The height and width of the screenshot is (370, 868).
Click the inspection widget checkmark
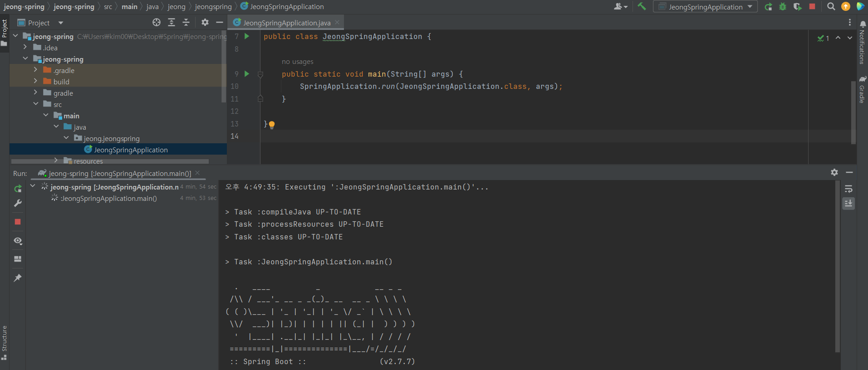[x=823, y=38]
